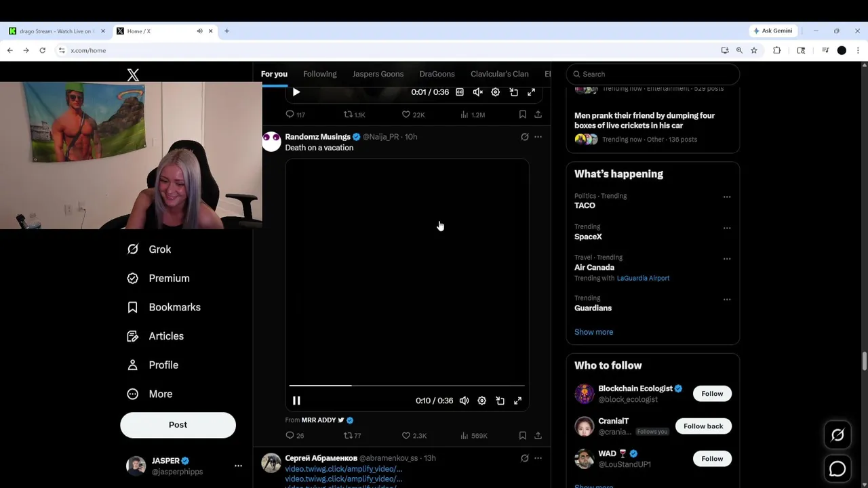Unmute the top video
868x488 pixels.
click(x=477, y=92)
